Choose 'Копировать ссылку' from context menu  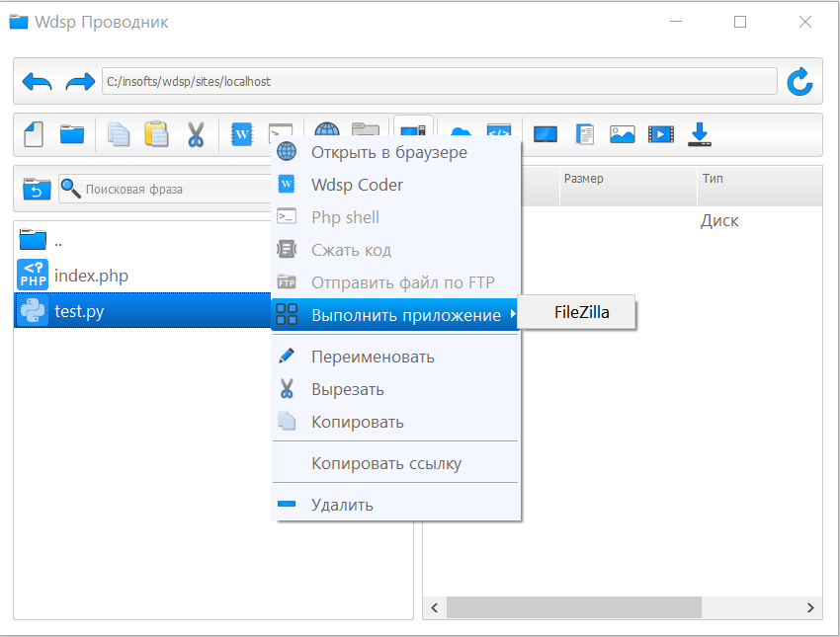point(396,463)
